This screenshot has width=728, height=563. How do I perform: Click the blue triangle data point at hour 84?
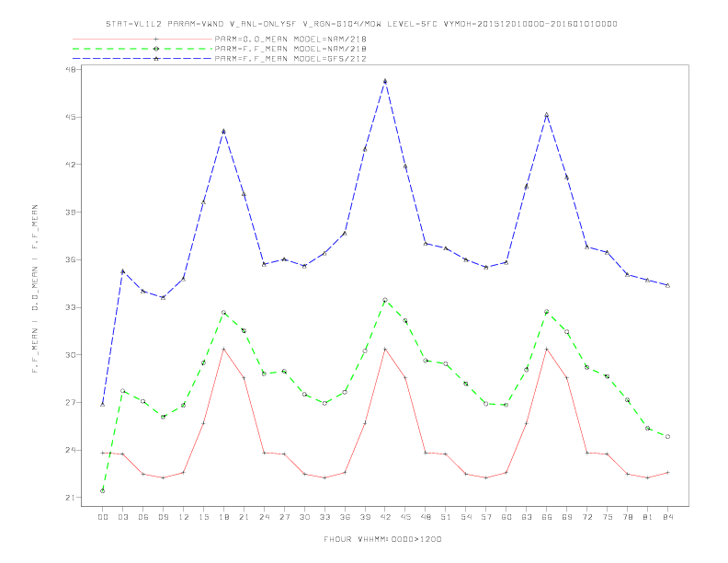tap(667, 285)
